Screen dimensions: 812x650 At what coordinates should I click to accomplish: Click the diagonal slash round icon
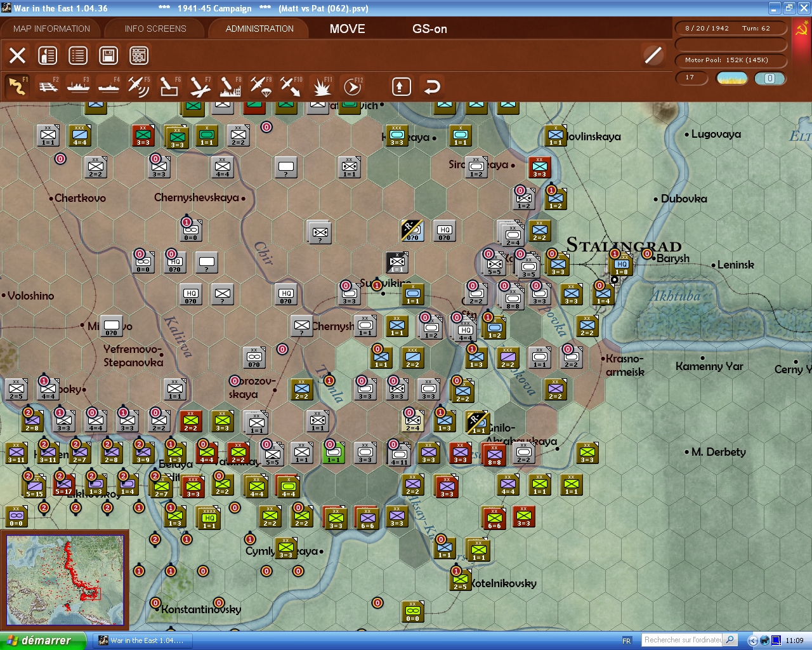pos(653,55)
